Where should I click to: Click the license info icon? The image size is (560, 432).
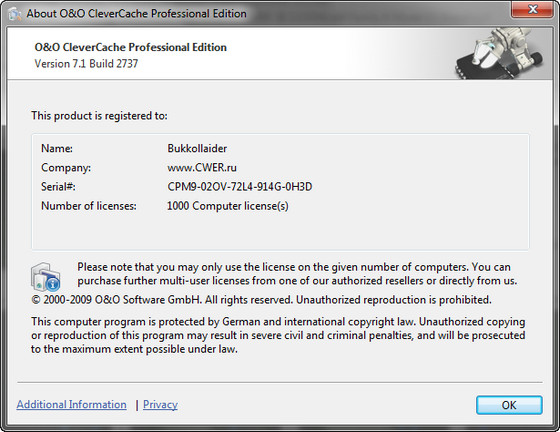[x=45, y=277]
